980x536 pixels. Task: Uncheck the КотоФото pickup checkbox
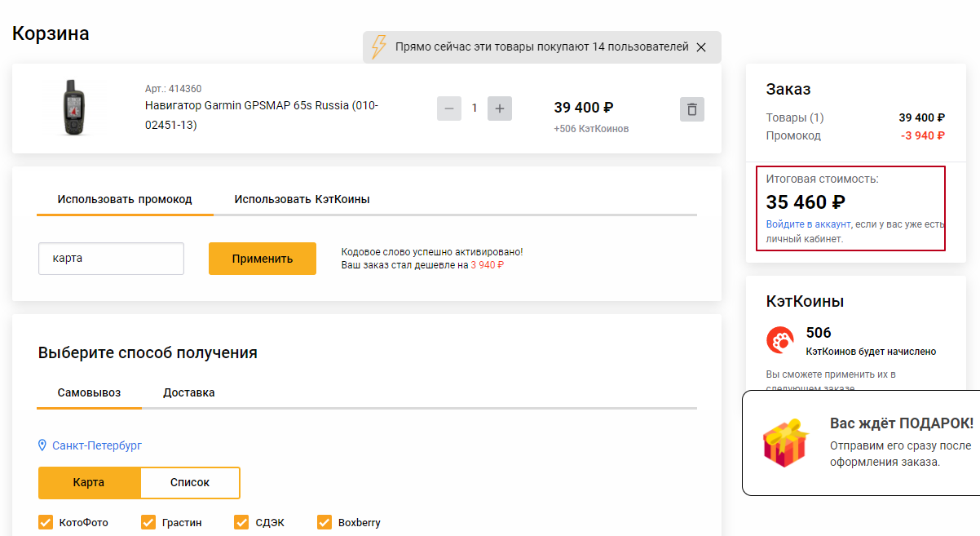click(46, 522)
